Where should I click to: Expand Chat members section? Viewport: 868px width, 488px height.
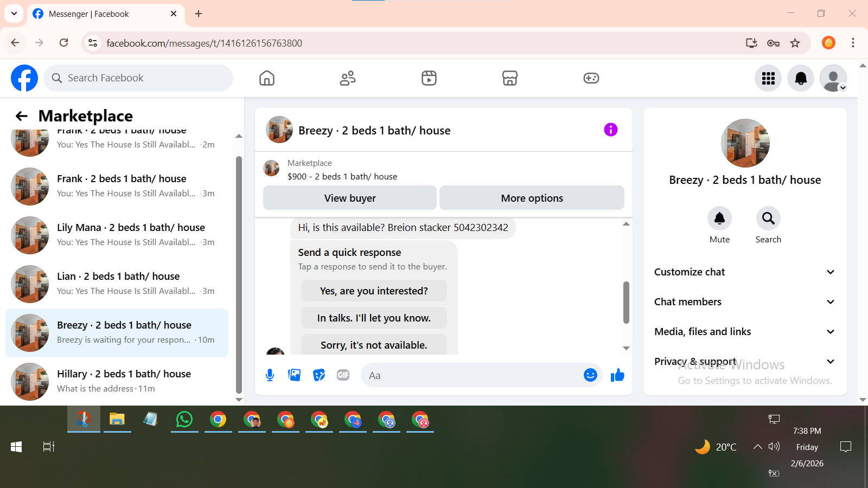click(x=745, y=302)
